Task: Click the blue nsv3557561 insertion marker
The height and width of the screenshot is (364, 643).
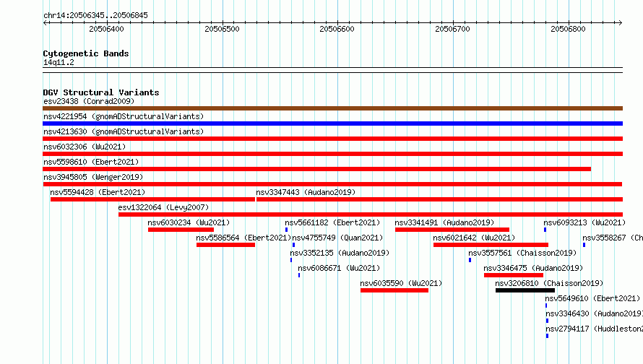Action: click(470, 260)
